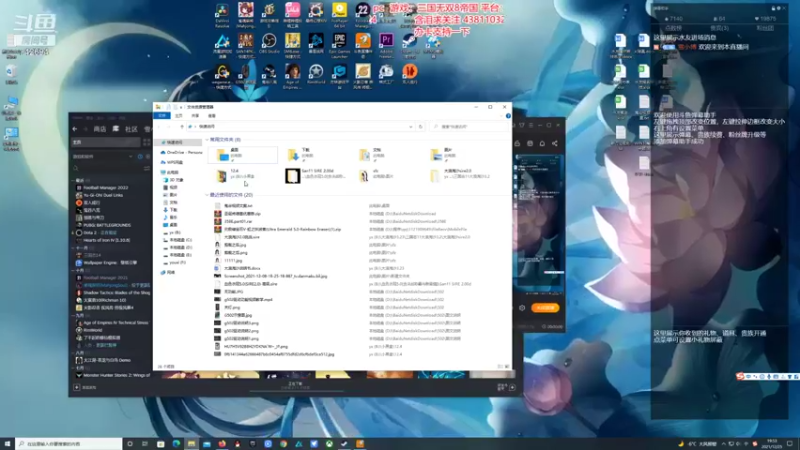Open DaVinci Resolve desktop shortcut
Viewport: 800px width, 450px height.
pyautogui.click(x=222, y=15)
